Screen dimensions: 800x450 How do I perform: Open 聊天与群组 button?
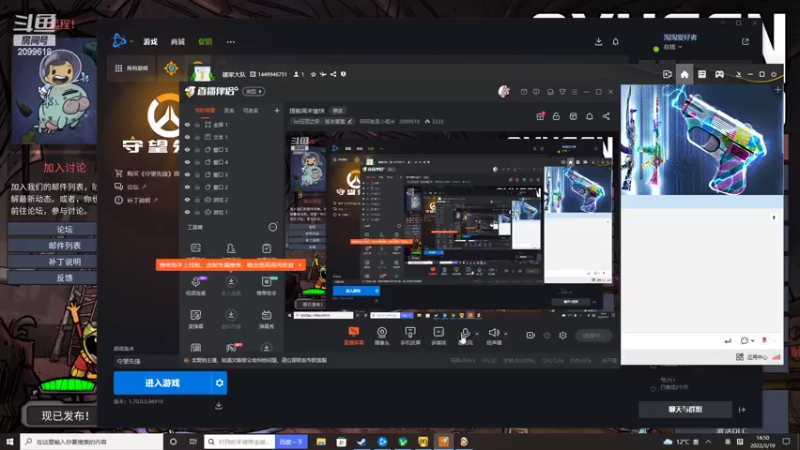[685, 409]
